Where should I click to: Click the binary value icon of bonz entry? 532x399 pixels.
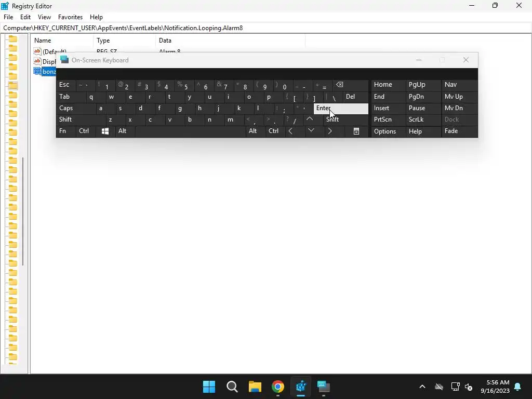(37, 71)
